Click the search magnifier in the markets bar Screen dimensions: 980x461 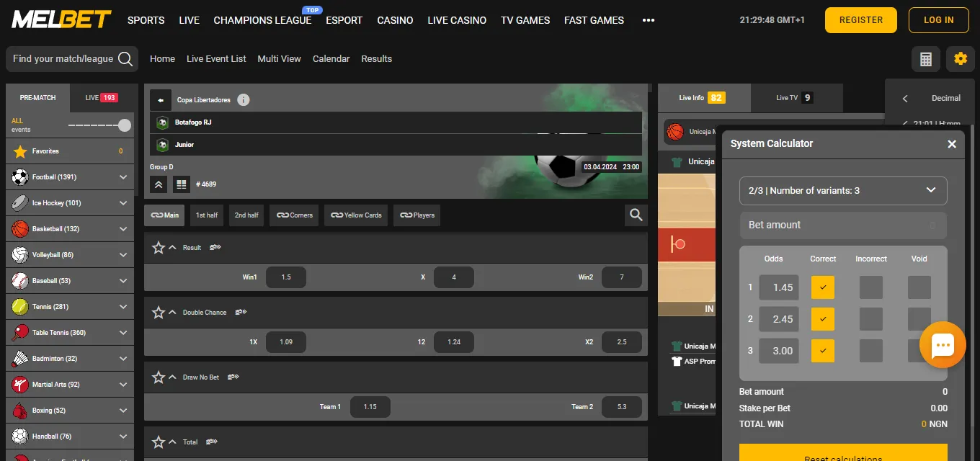[x=636, y=215]
